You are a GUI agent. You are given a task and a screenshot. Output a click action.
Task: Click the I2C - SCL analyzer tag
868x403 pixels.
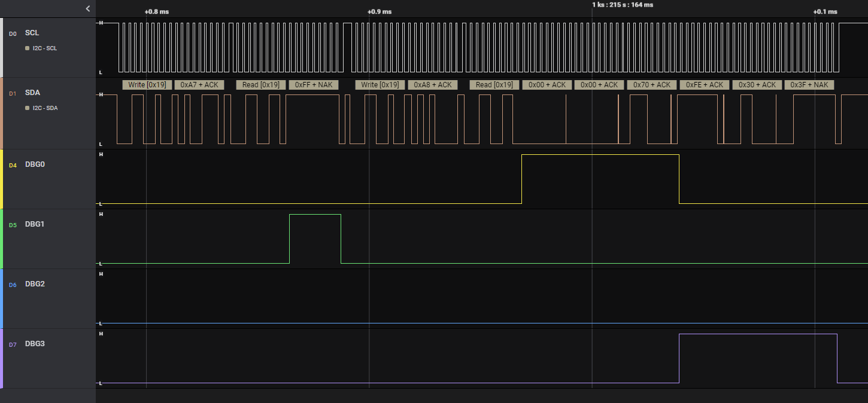(41, 48)
